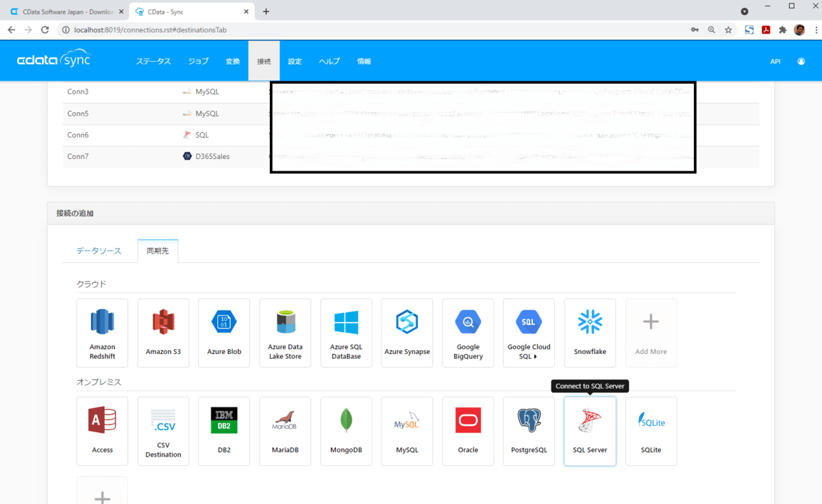
Task: Open the Conn7 D365Sales connection
Action: pyautogui.click(x=410, y=157)
